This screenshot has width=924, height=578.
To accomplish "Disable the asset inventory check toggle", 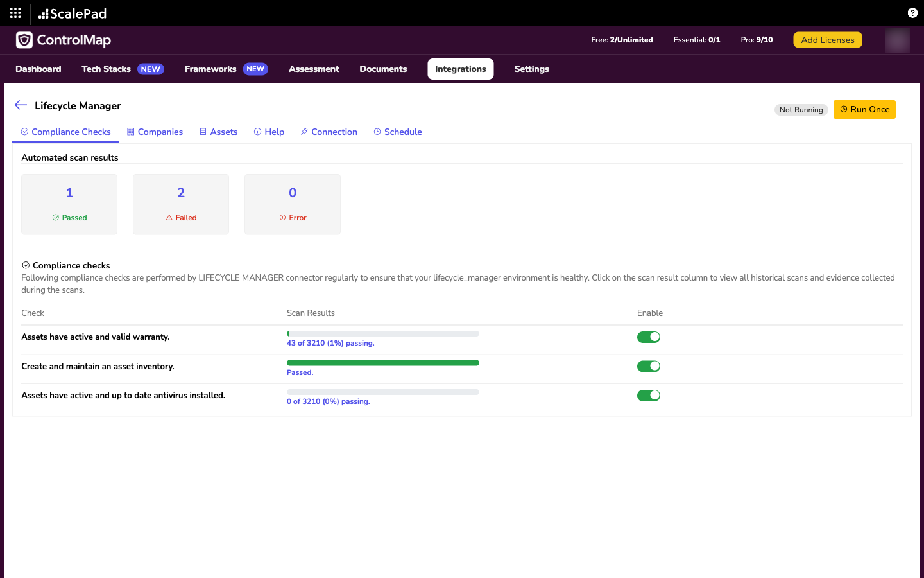I will pyautogui.click(x=649, y=366).
